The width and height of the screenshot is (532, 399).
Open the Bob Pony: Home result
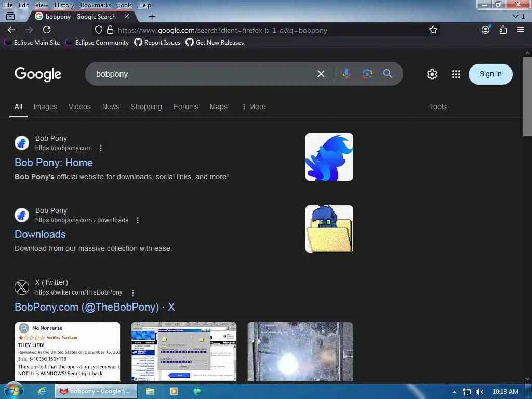(54, 163)
